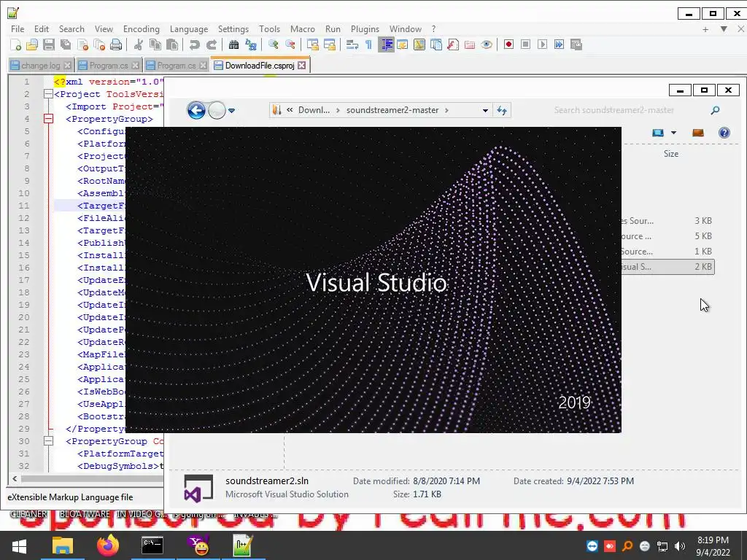Click the plus button in Notepad++ menu bar

click(x=705, y=29)
